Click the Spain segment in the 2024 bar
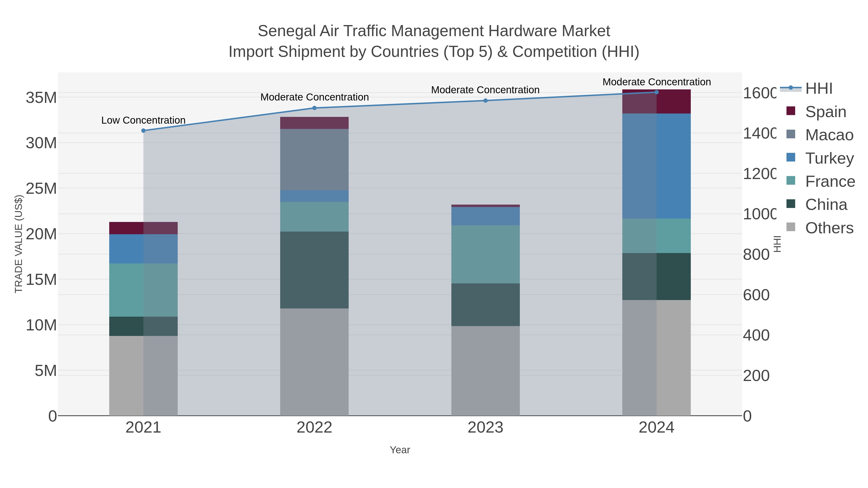Viewport: 868px width, 488px height. pos(656,101)
